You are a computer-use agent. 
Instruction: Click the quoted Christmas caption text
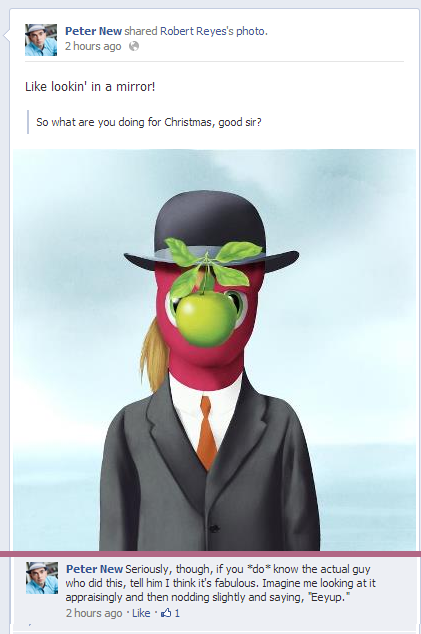[x=149, y=122]
